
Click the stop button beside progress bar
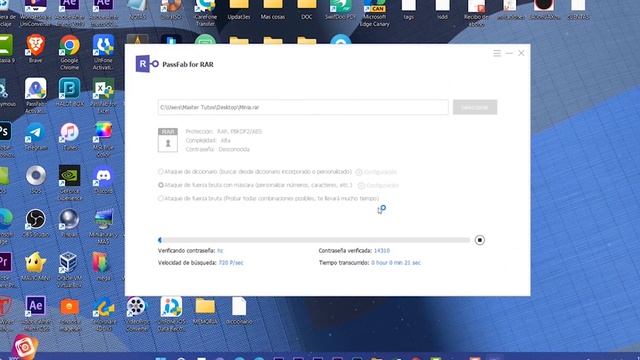pos(480,240)
